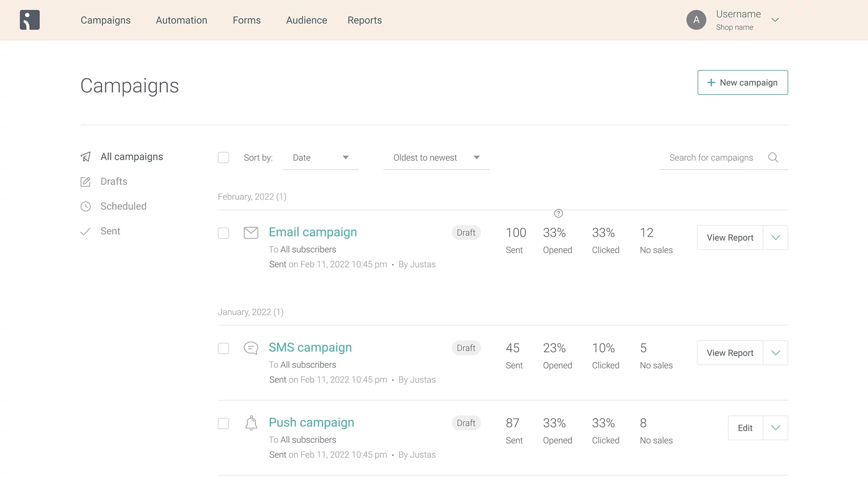Screen dimensions: 868x488
Task: Focus the Search for campaigns field
Action: pos(711,158)
